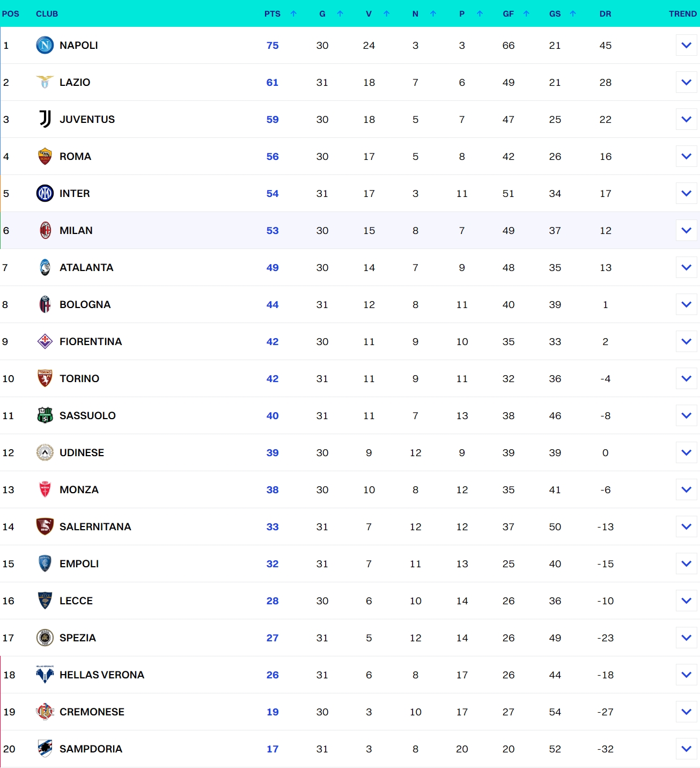This screenshot has width=700, height=768.
Task: Open trend chevron for Cremonese row
Action: tap(686, 712)
